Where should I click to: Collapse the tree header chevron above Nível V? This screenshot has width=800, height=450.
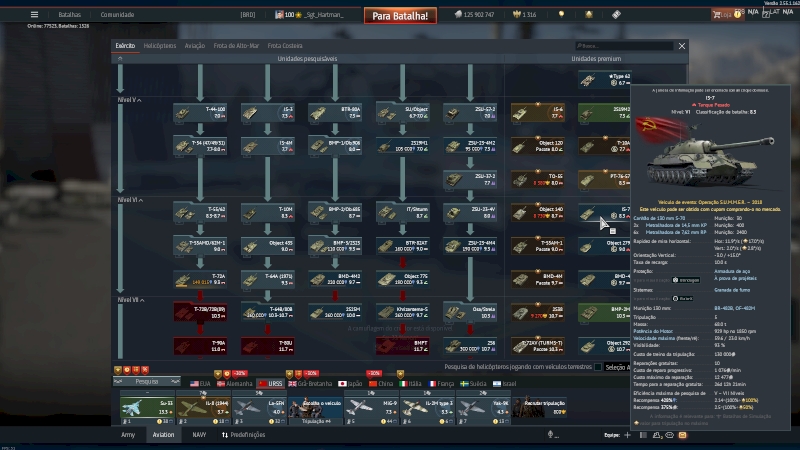tap(120, 59)
